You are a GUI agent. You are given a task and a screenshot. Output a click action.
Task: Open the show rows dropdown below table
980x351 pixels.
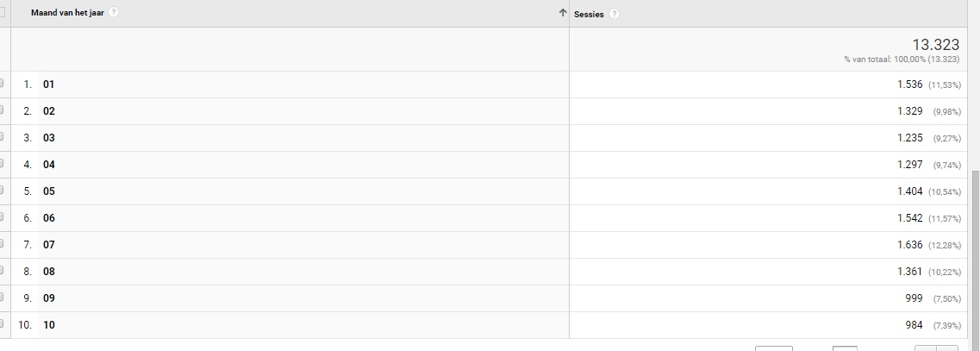point(774,348)
